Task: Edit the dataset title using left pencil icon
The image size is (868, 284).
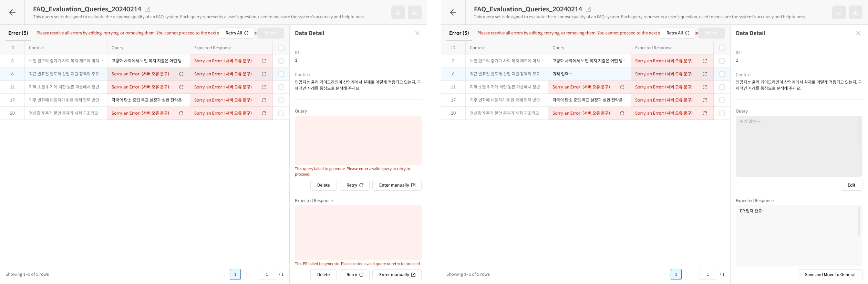Action: pos(147,9)
